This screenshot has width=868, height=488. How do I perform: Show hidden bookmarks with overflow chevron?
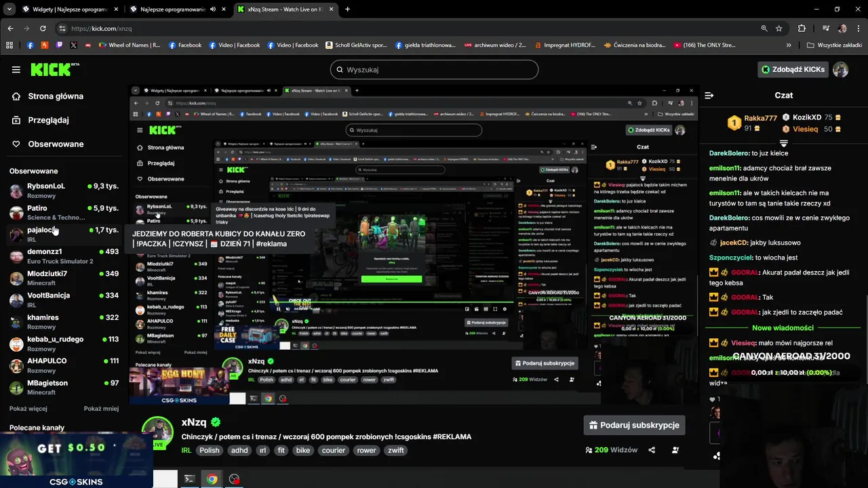pyautogui.click(x=789, y=45)
